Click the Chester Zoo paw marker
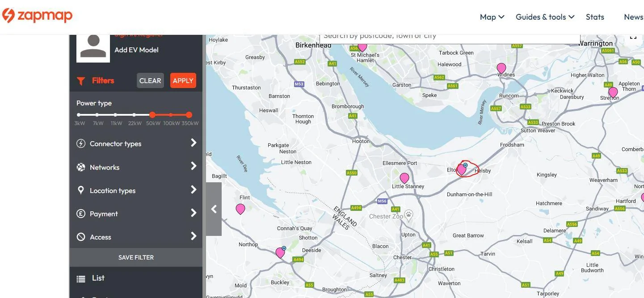644x298 pixels. [409, 215]
